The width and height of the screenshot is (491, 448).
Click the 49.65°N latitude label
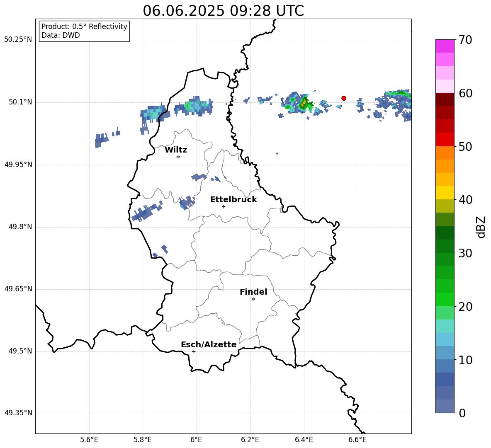coord(18,289)
